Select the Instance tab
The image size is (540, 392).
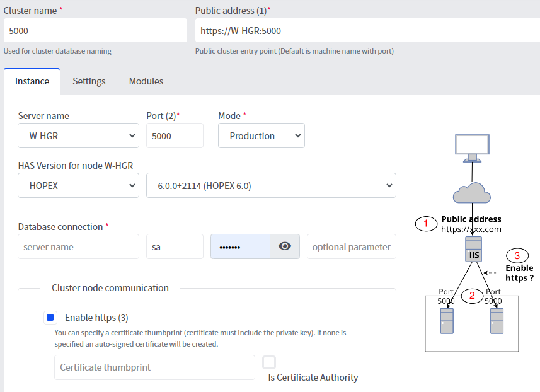pyautogui.click(x=32, y=81)
